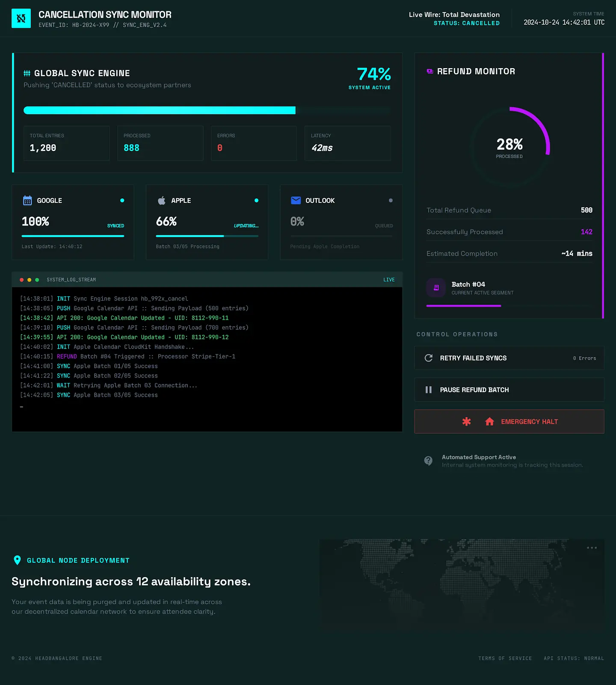Image resolution: width=616 pixels, height=685 pixels.
Task: Click the Automated Support help icon
Action: pyautogui.click(x=428, y=461)
